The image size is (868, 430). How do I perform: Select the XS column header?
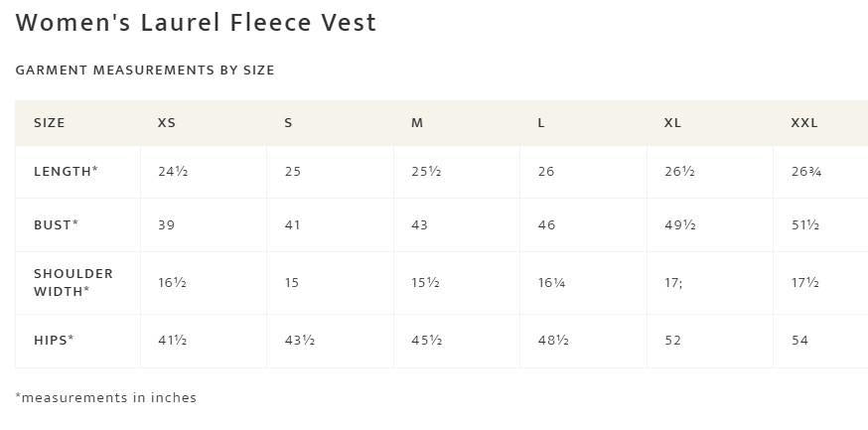point(167,123)
